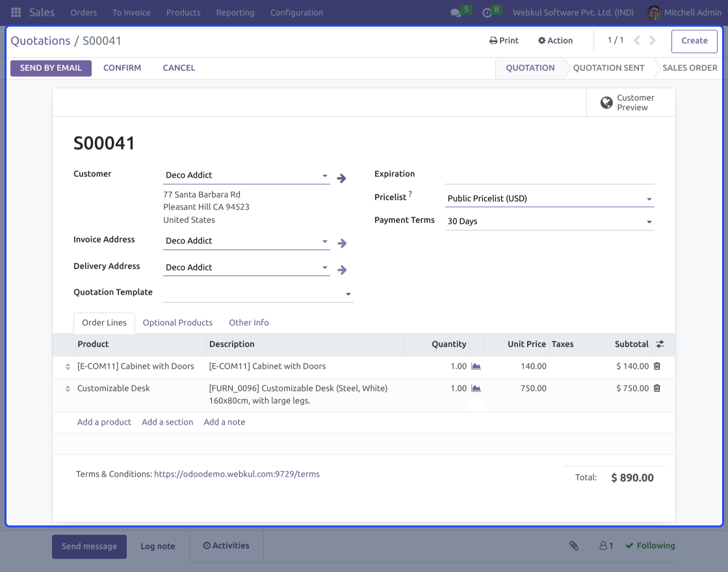The width and height of the screenshot is (728, 572).
Task: Open the Orders menu
Action: pos(84,12)
